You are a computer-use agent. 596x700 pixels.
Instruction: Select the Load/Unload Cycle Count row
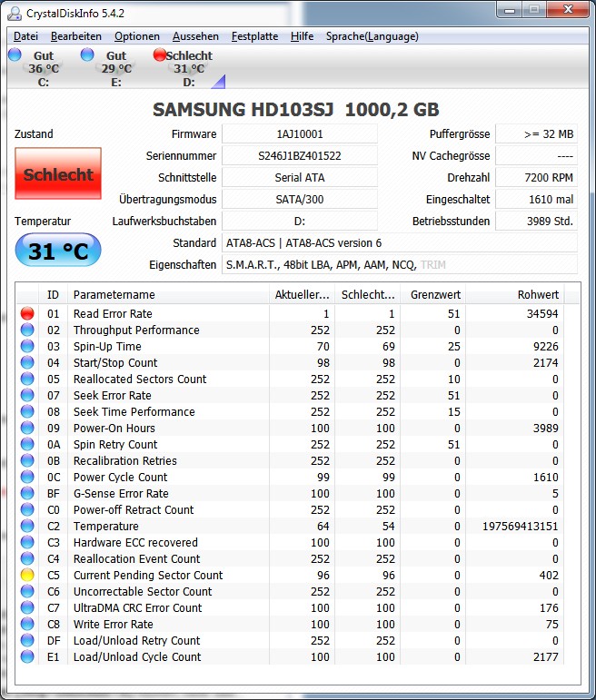click(290, 656)
